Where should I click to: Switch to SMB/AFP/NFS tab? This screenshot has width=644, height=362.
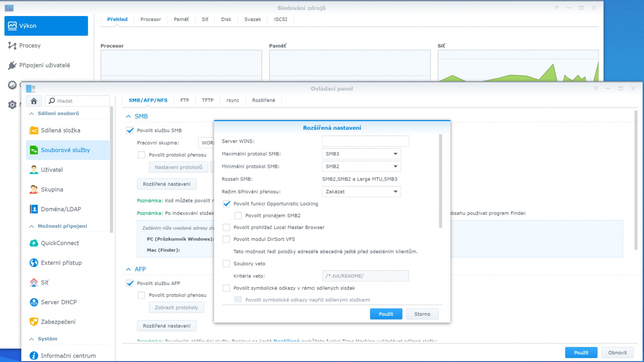tap(148, 100)
